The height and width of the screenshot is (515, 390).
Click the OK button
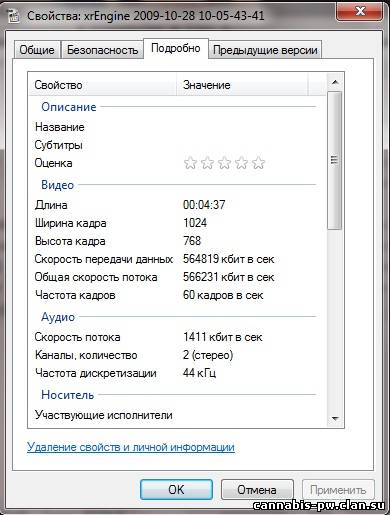tap(176, 490)
